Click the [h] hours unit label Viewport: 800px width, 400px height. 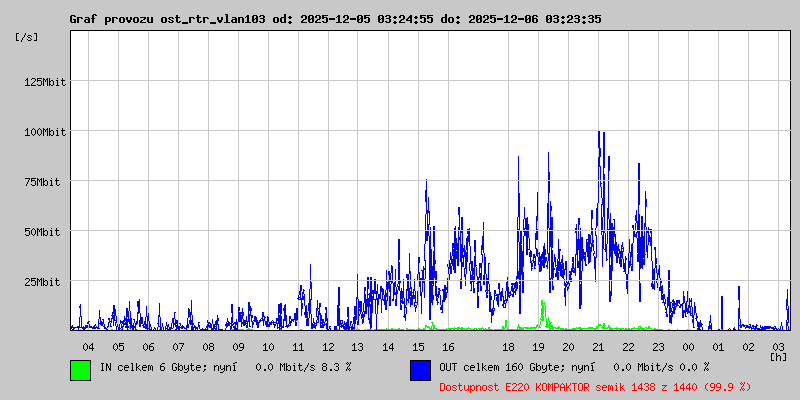point(778,356)
